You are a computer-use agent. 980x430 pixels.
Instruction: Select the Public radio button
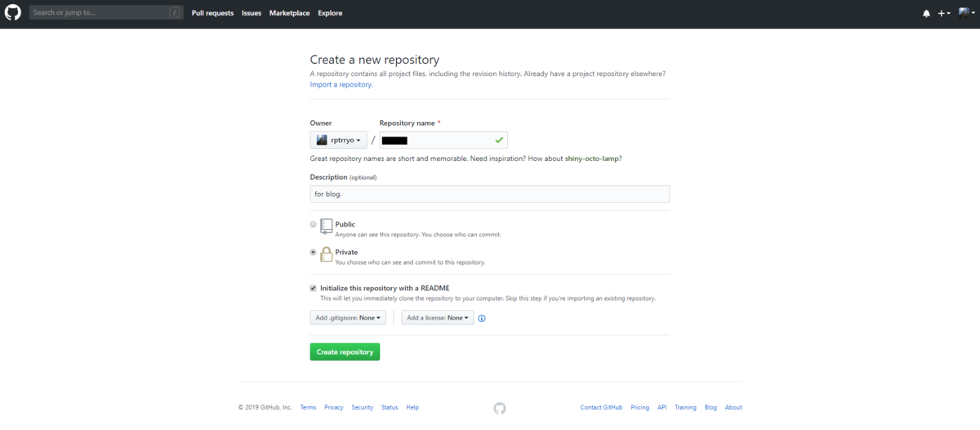point(314,224)
